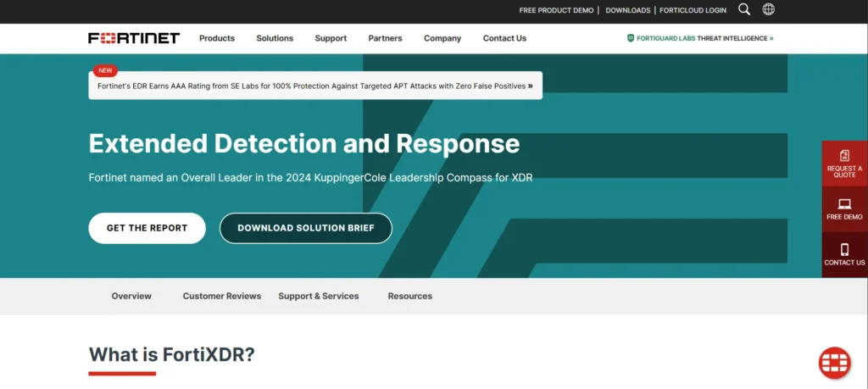
Task: Switch to the Overview tab
Action: click(x=131, y=296)
